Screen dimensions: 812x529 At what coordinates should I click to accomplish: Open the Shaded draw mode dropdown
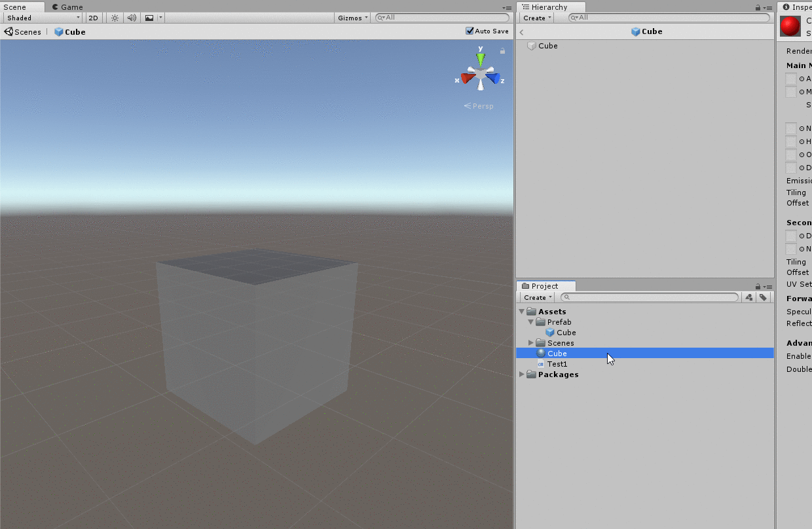(x=43, y=18)
